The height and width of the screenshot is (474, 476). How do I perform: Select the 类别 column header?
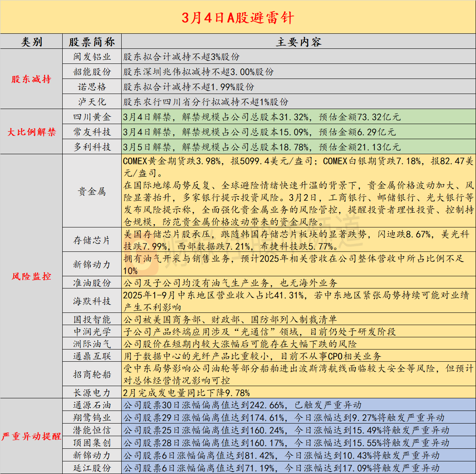[x=31, y=42]
